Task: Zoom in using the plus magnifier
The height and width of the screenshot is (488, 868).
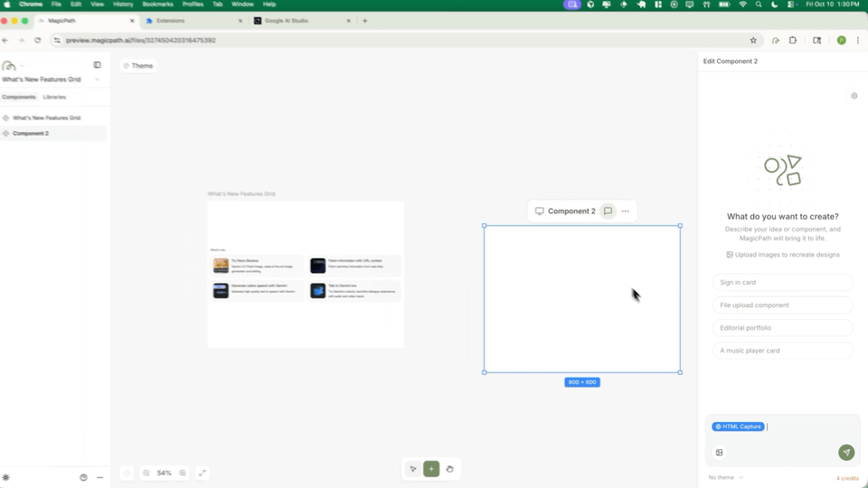Action: point(183,473)
